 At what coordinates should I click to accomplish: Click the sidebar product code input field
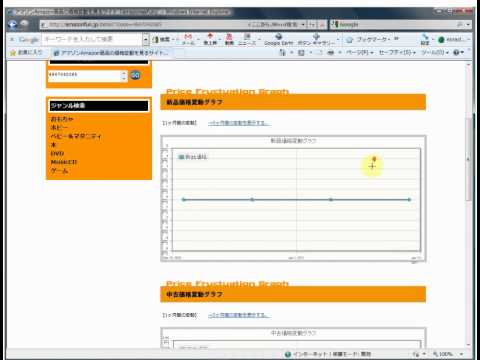(84, 76)
